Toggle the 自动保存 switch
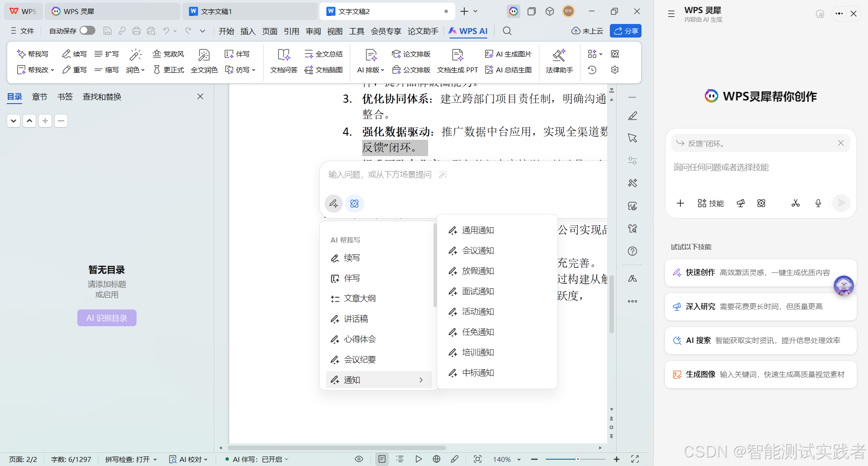This screenshot has height=466, width=868. click(87, 30)
